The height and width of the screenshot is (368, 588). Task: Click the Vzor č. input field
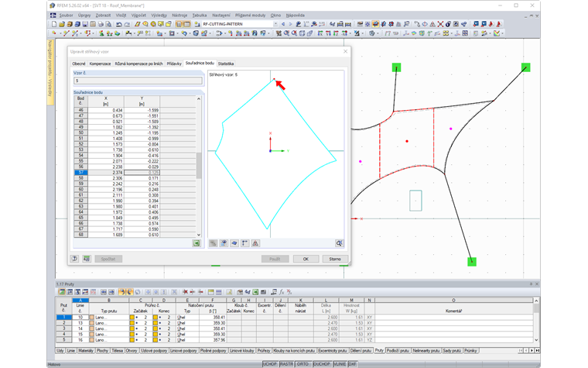138,81
